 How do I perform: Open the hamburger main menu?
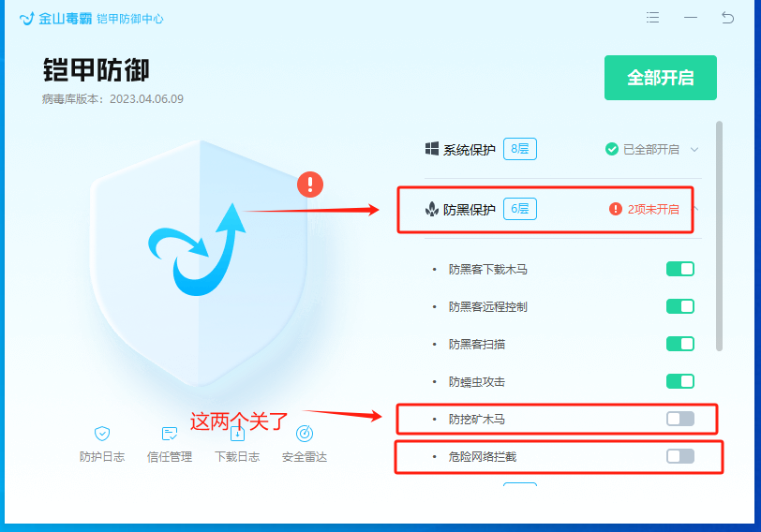(x=653, y=18)
